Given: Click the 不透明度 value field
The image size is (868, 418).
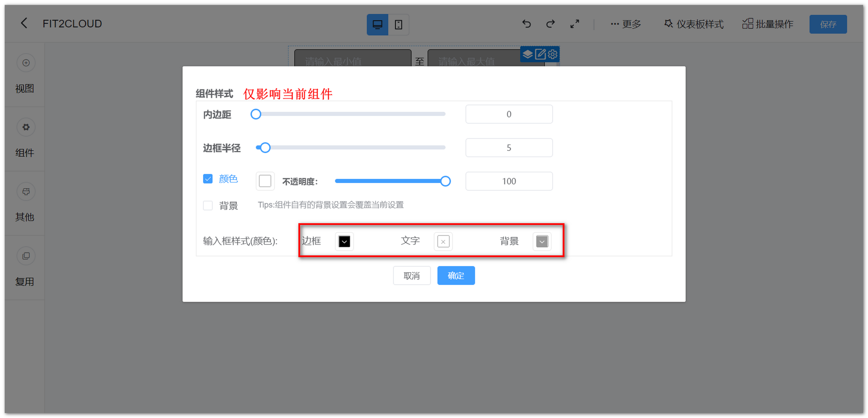Looking at the screenshot, I should pyautogui.click(x=509, y=181).
